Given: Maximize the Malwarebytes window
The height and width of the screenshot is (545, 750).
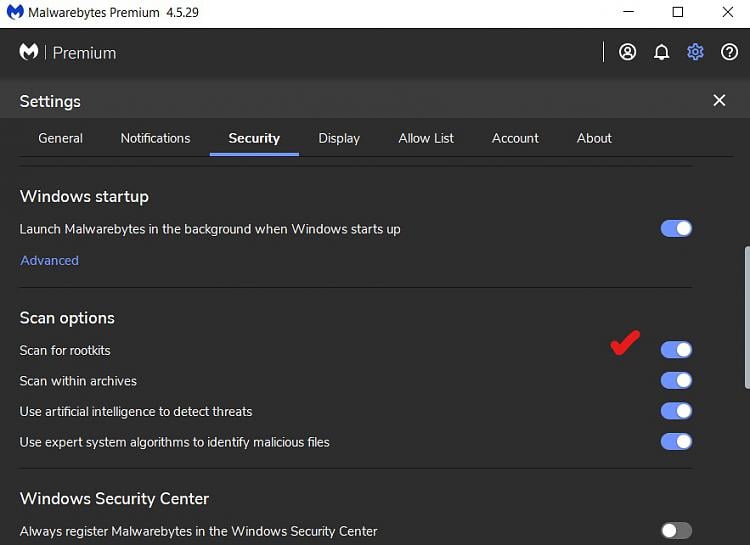Looking at the screenshot, I should click(678, 12).
